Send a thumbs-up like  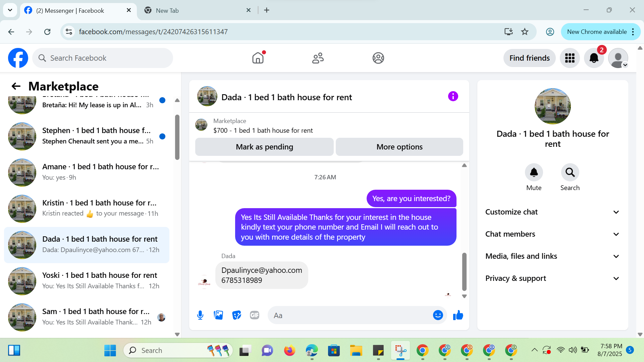point(458,315)
